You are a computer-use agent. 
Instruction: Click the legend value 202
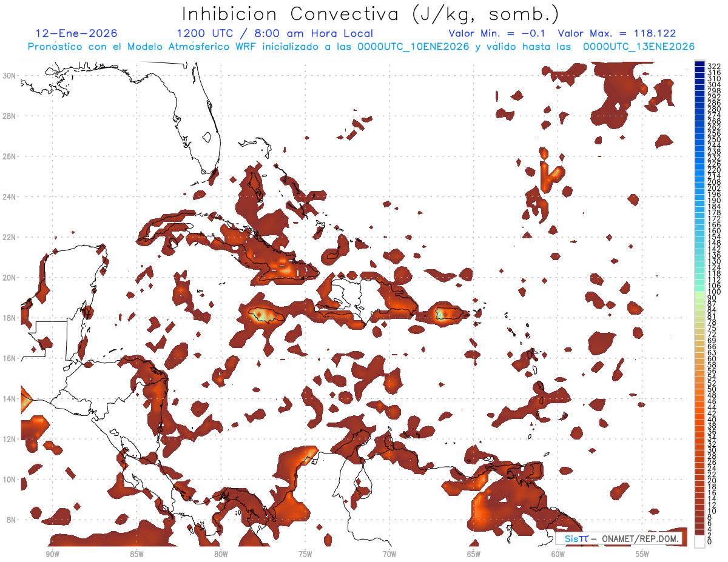(x=714, y=188)
